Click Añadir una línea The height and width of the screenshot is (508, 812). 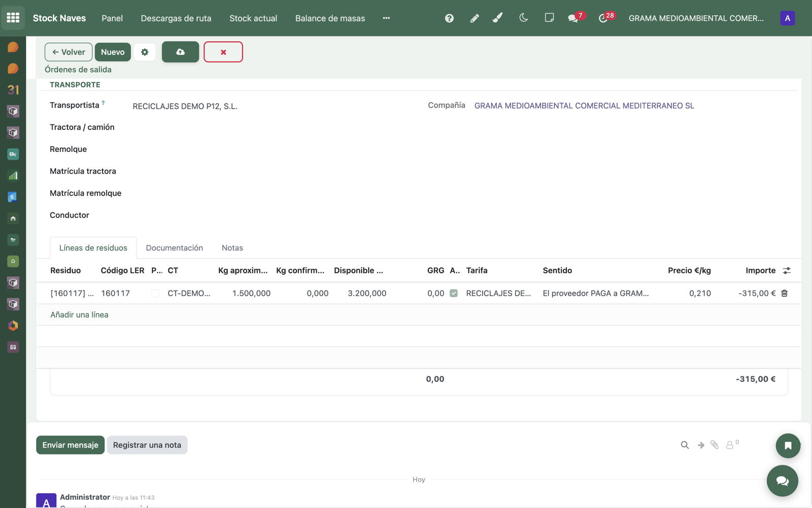(x=79, y=315)
